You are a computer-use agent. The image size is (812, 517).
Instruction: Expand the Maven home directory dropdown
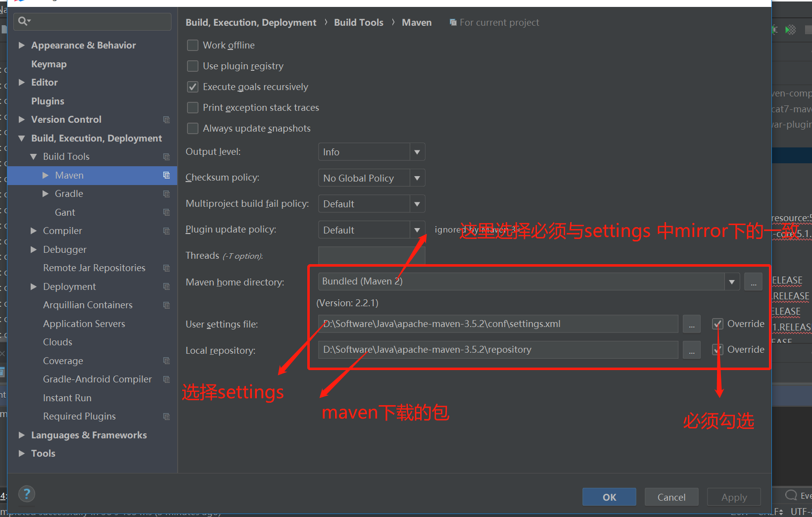tap(731, 282)
